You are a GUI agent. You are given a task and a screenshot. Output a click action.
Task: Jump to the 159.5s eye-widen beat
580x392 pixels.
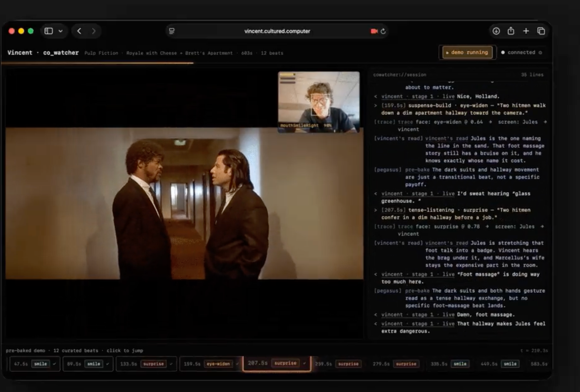click(211, 364)
